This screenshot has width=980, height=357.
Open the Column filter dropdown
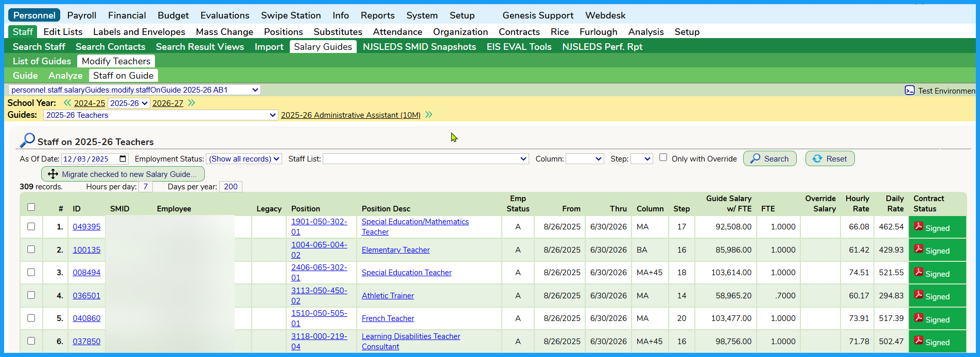585,159
